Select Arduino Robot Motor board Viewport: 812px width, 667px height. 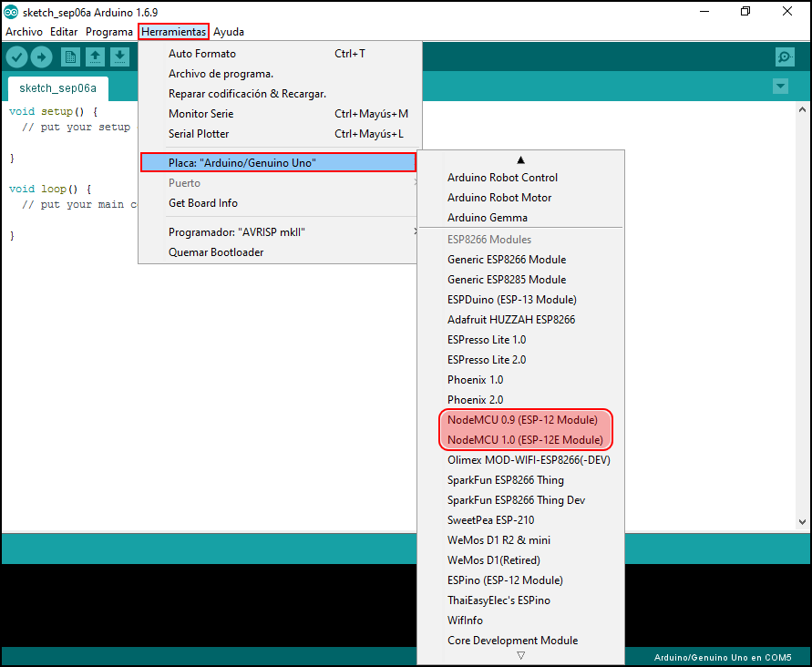(520, 198)
